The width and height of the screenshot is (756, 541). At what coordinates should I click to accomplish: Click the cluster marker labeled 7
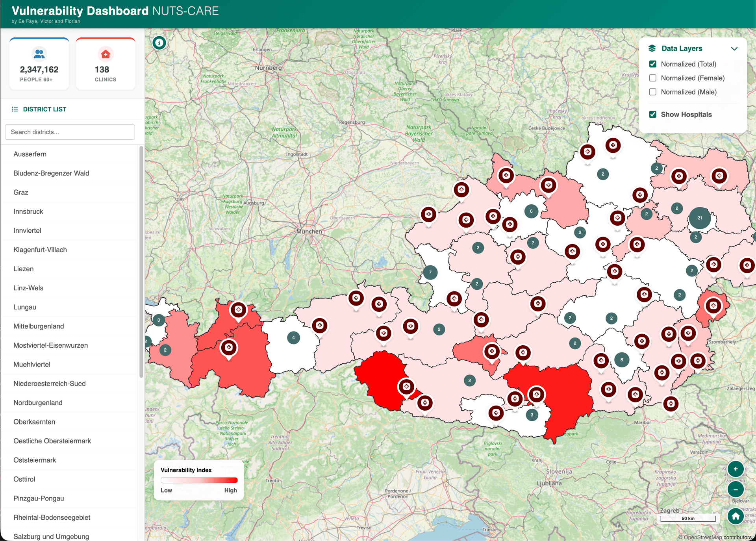(430, 272)
